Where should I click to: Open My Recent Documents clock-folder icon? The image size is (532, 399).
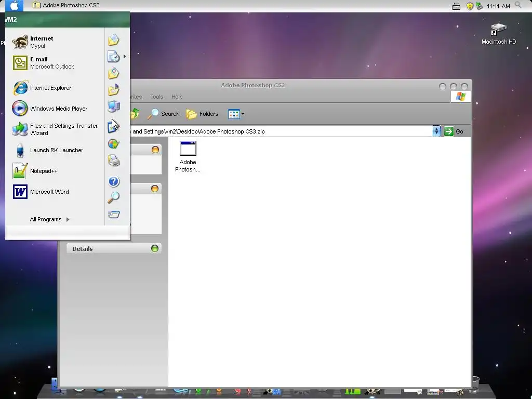click(x=114, y=56)
